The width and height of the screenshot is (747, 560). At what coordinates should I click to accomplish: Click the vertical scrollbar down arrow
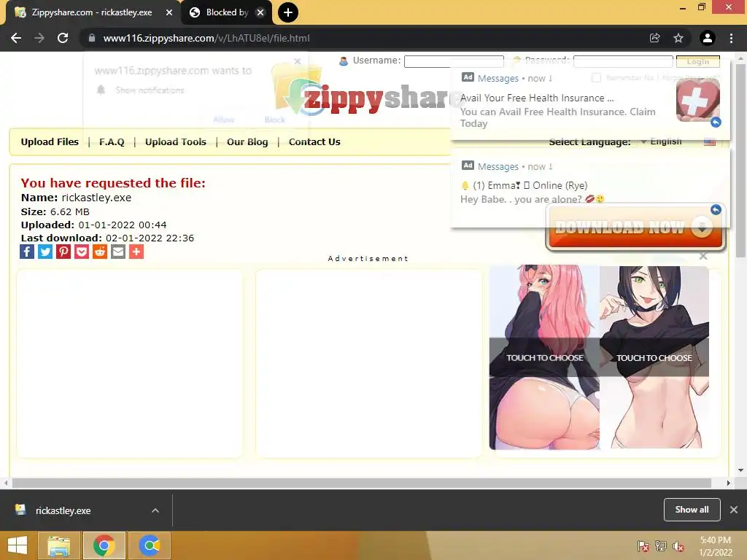tap(740, 470)
